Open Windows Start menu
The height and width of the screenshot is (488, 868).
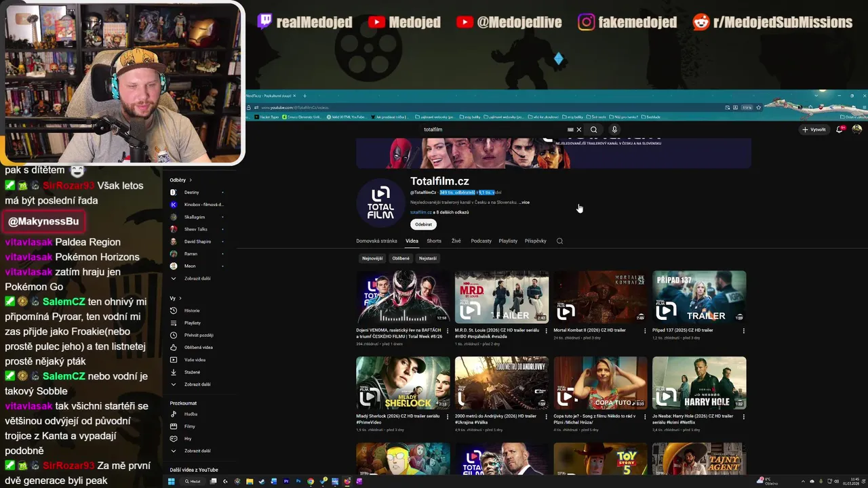(x=172, y=481)
